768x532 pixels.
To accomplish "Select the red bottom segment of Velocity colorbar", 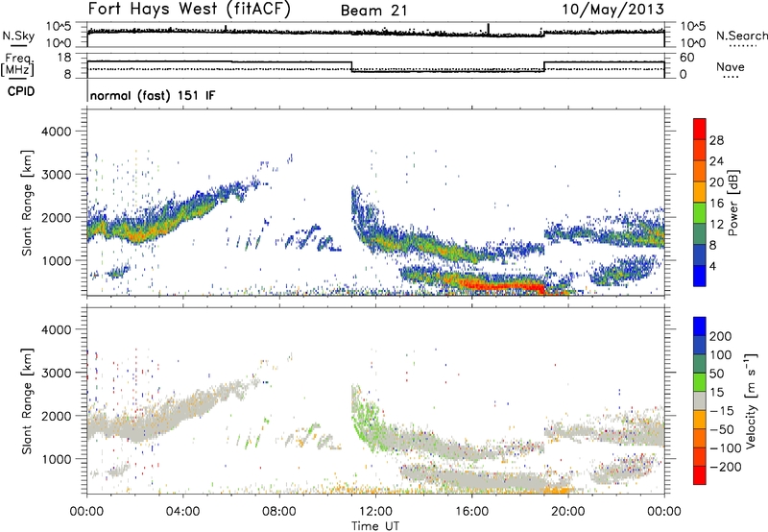I will click(x=700, y=475).
